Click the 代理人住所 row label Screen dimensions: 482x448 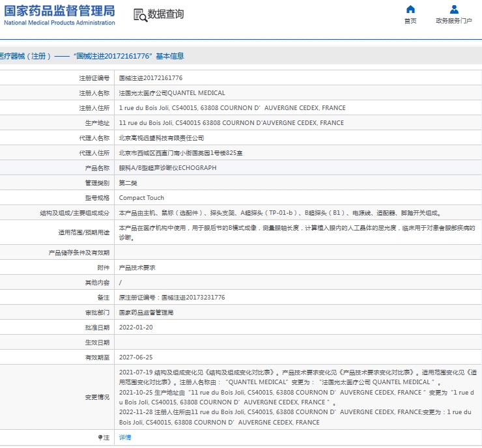pyautogui.click(x=94, y=153)
